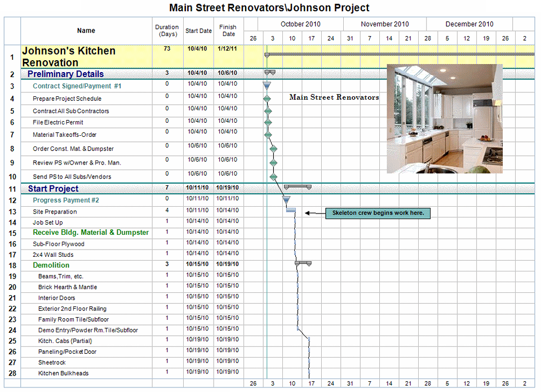This screenshot has width=541, height=392.
Task: Select the 'Skeleton crew begins work here' callout
Action: point(378,213)
